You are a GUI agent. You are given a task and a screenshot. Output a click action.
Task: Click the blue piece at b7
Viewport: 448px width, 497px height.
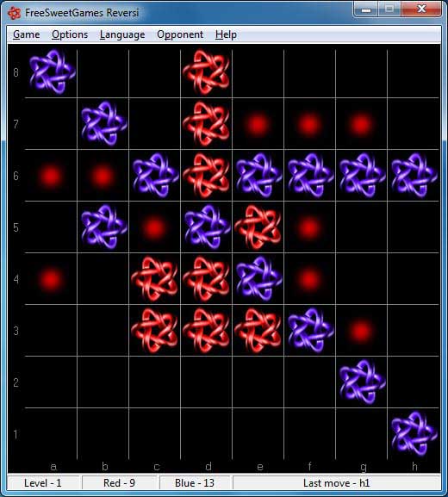pos(104,124)
